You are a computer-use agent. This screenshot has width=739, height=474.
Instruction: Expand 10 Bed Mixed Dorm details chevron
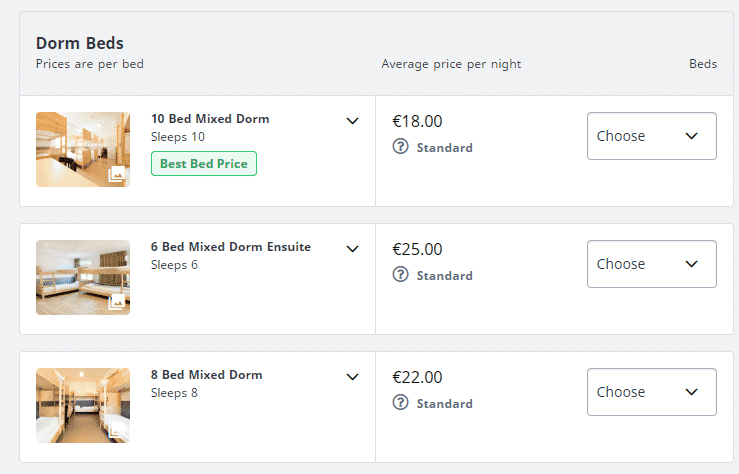click(x=353, y=121)
